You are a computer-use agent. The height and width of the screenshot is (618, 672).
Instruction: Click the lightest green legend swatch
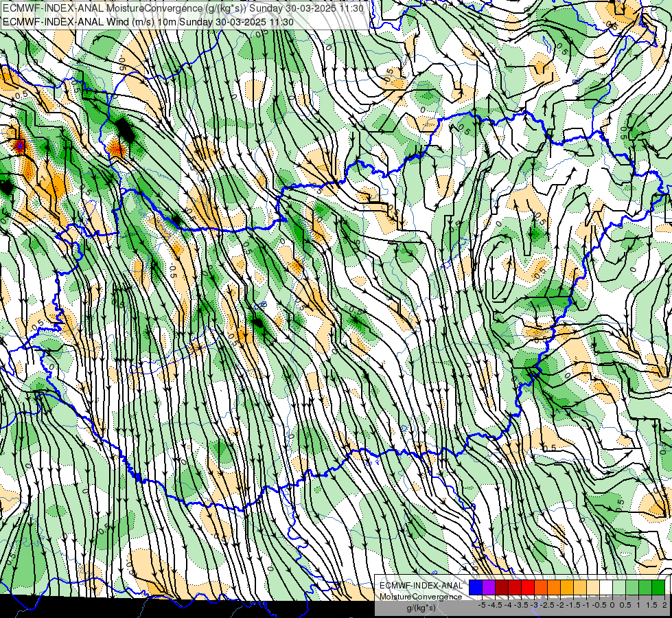point(619,587)
